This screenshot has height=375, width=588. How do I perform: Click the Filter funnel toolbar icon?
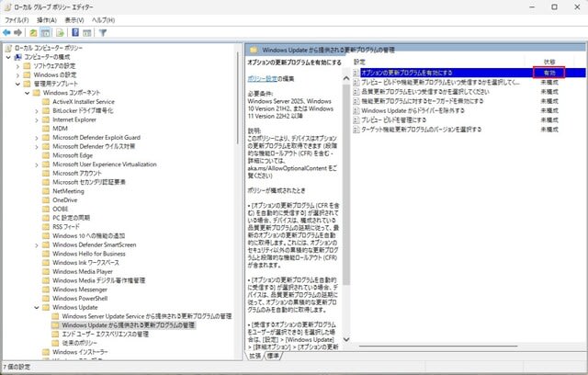[103, 32]
